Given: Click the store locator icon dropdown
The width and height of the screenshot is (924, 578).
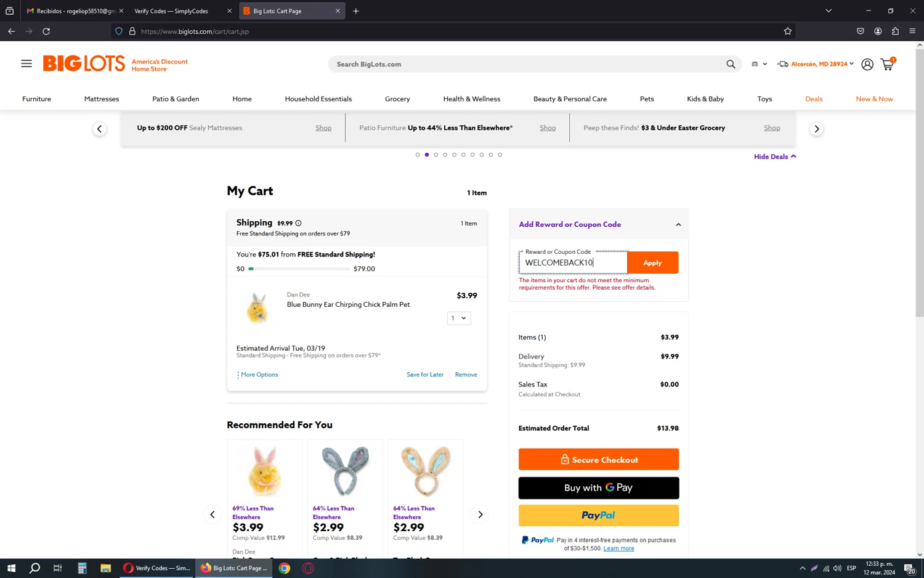Looking at the screenshot, I should pos(759,64).
